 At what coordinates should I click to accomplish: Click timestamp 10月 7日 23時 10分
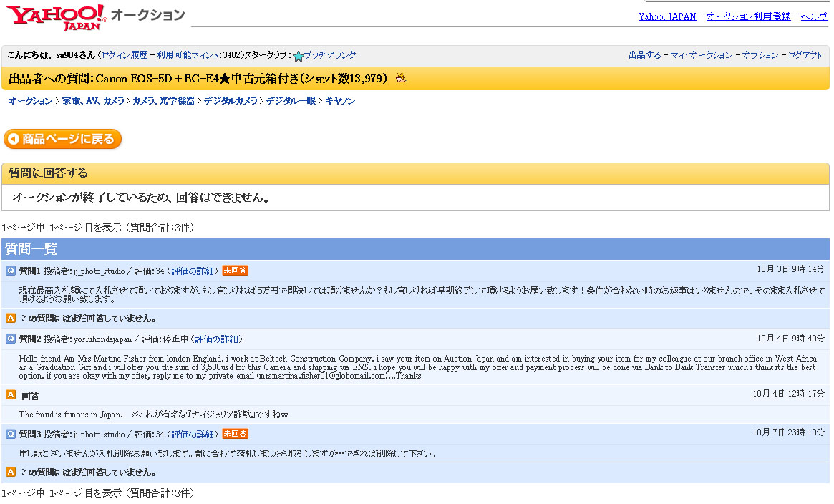point(789,432)
